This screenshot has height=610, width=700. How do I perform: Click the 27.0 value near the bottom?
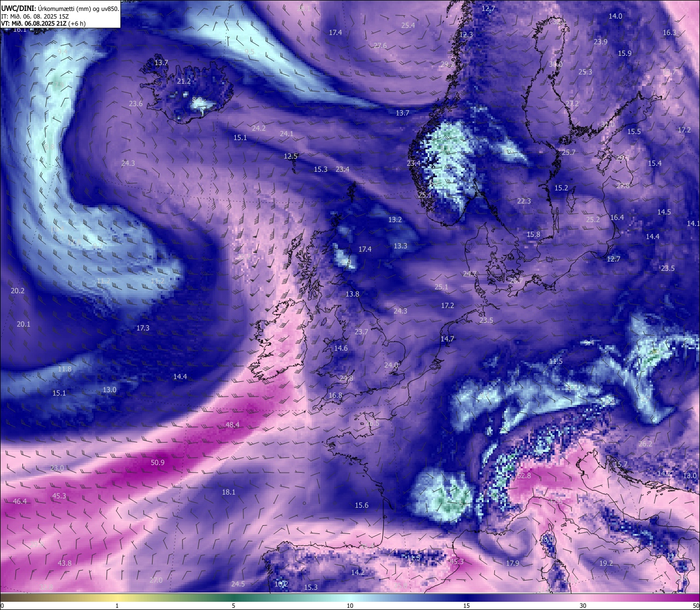(x=156, y=580)
